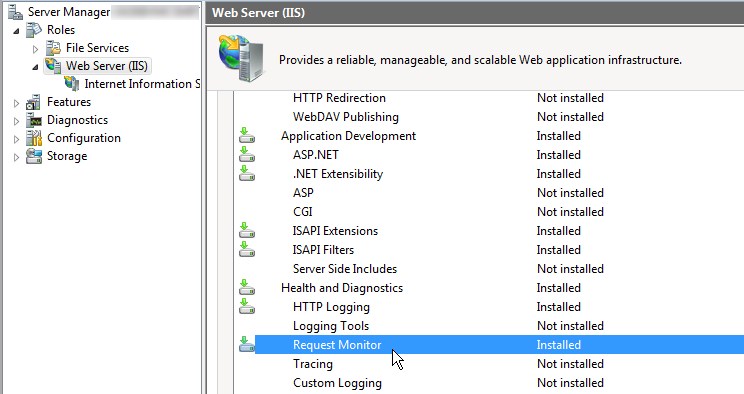744x394 pixels.
Task: Click the Diagnostics node icon
Action: 34,120
